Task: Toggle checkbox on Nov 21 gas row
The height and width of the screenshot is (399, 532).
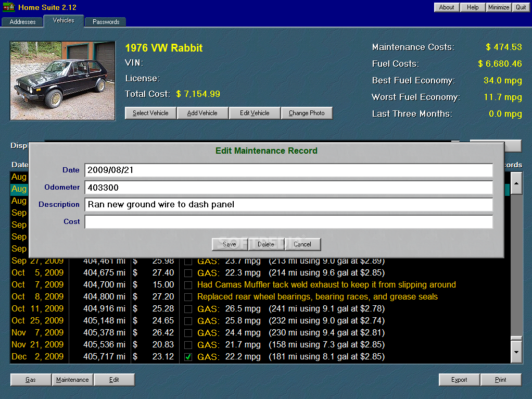Action: point(188,345)
